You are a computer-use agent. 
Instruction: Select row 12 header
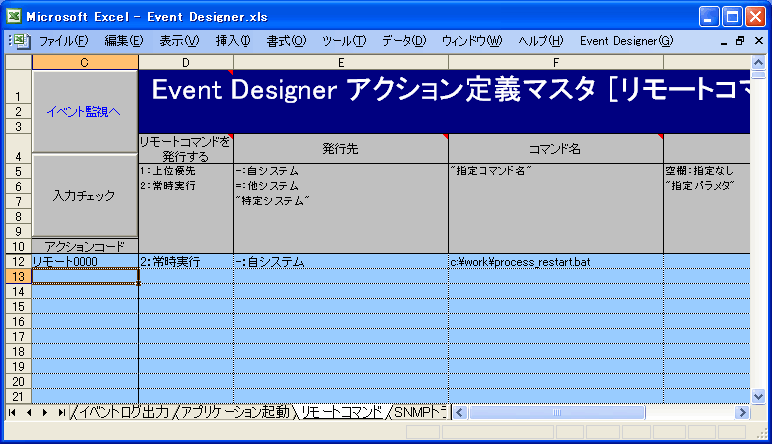18,262
